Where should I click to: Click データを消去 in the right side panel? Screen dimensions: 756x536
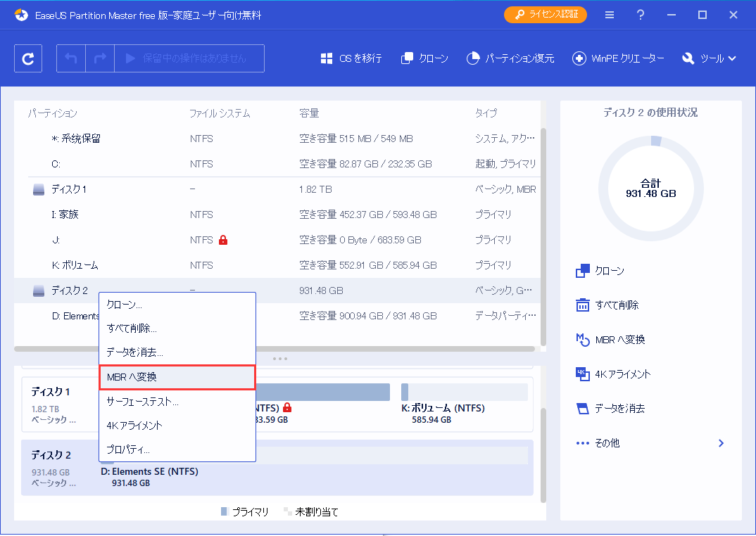pyautogui.click(x=610, y=409)
